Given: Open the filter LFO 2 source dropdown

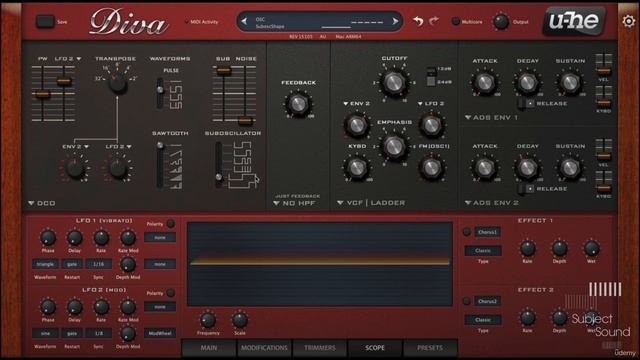Looking at the screenshot, I should pyautogui.click(x=431, y=104).
